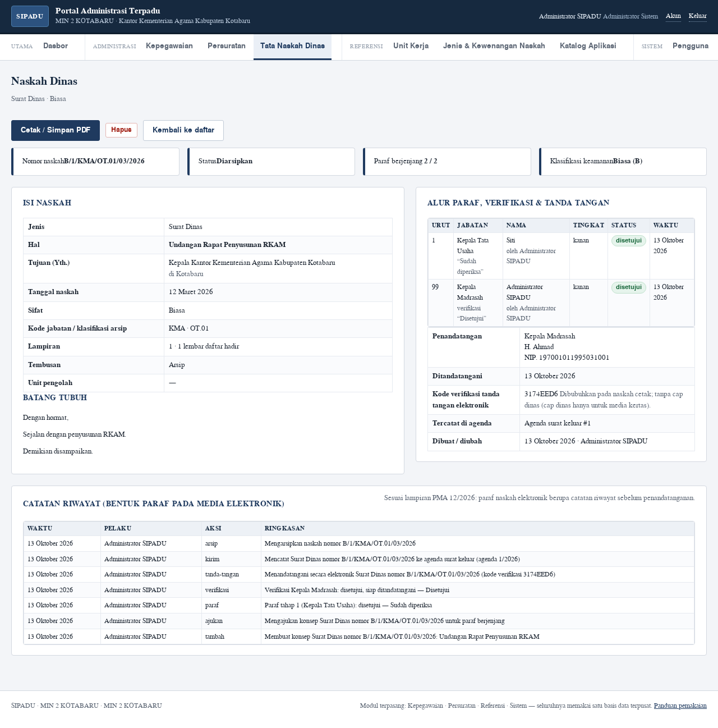Click the Keluar logout link
Screen dimensions: 718x728
[698, 16]
